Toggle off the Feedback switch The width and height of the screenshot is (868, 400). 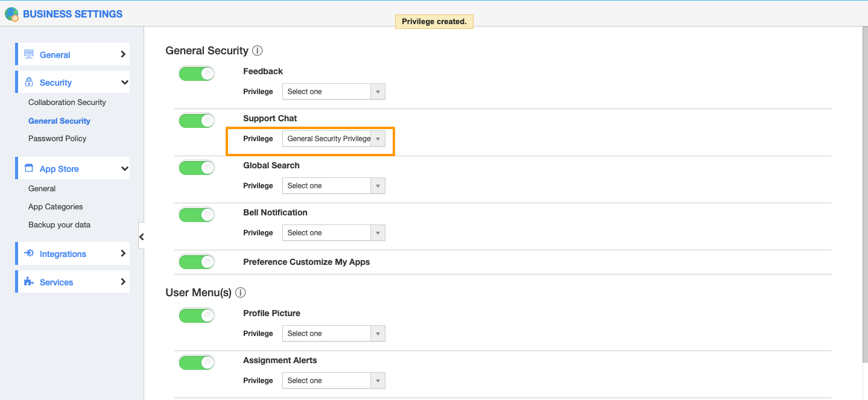point(197,74)
